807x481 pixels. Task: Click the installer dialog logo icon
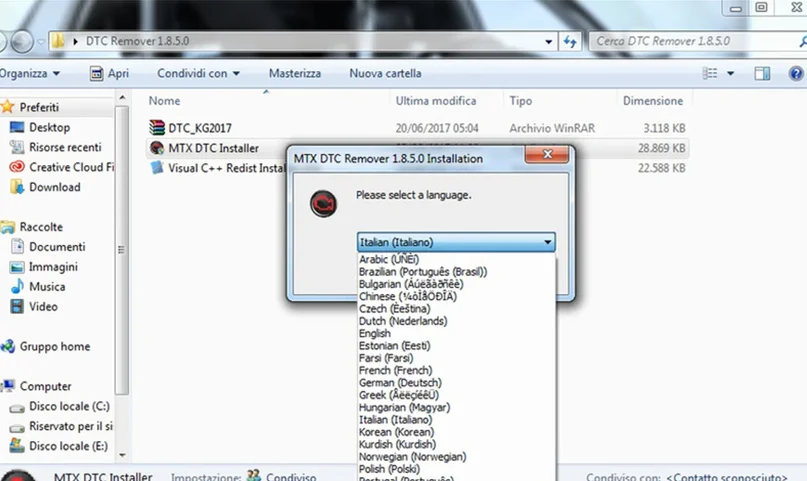click(x=323, y=204)
